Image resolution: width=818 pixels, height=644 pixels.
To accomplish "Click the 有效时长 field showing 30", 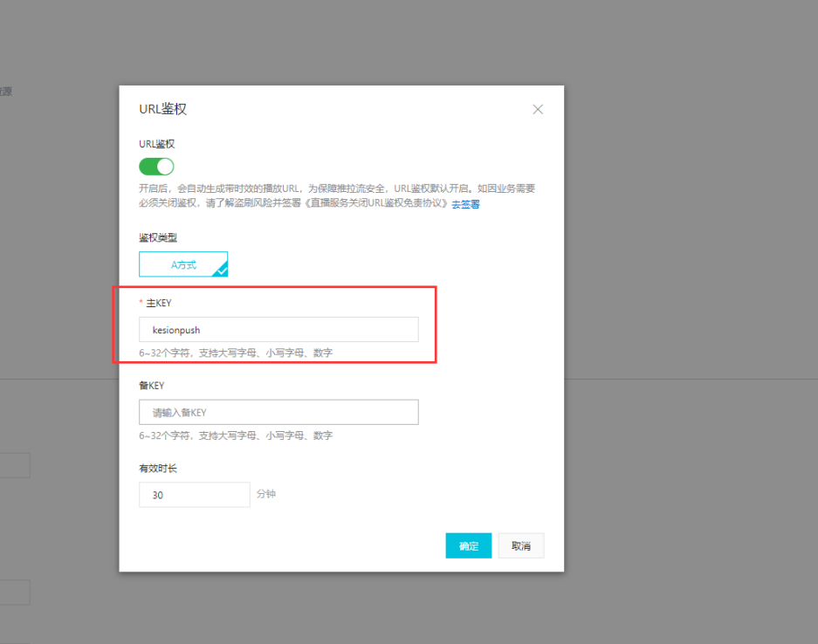I will click(x=194, y=495).
